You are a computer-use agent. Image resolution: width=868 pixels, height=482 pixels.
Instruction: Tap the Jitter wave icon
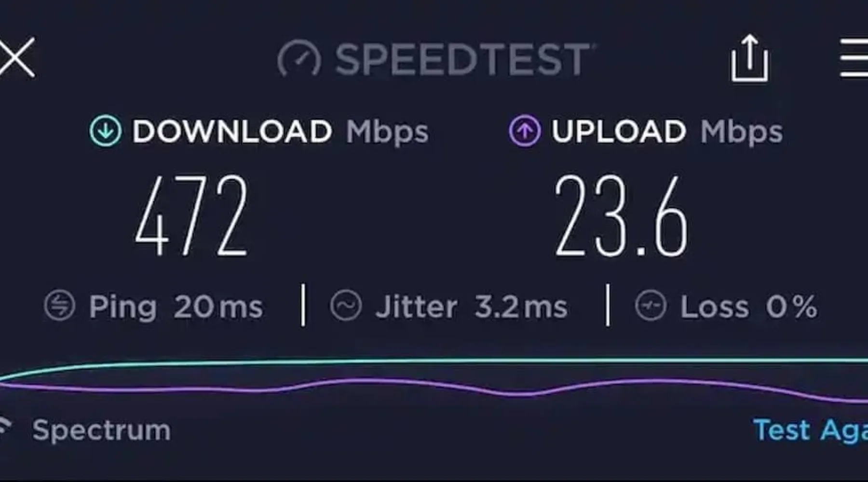(346, 306)
